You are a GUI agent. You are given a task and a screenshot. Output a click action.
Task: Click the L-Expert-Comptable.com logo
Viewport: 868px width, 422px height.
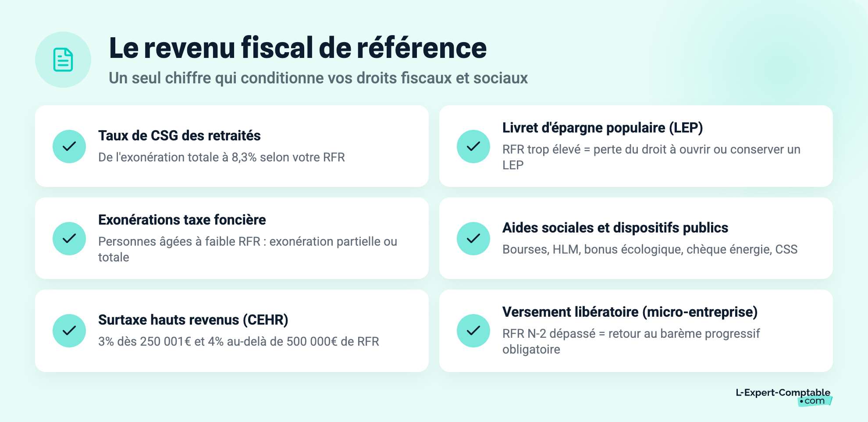point(783,397)
